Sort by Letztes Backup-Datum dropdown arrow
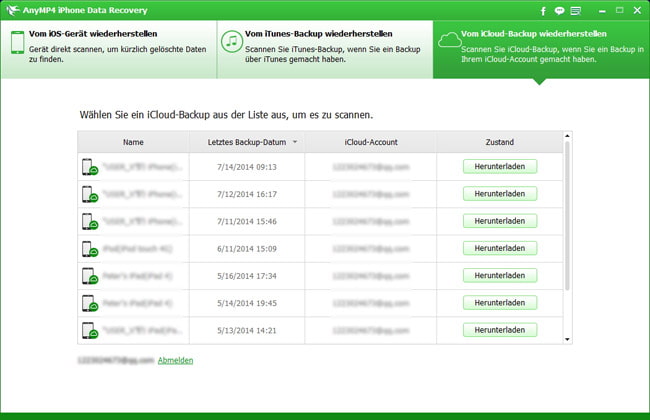Screen dimensions: 650x420 295,142
